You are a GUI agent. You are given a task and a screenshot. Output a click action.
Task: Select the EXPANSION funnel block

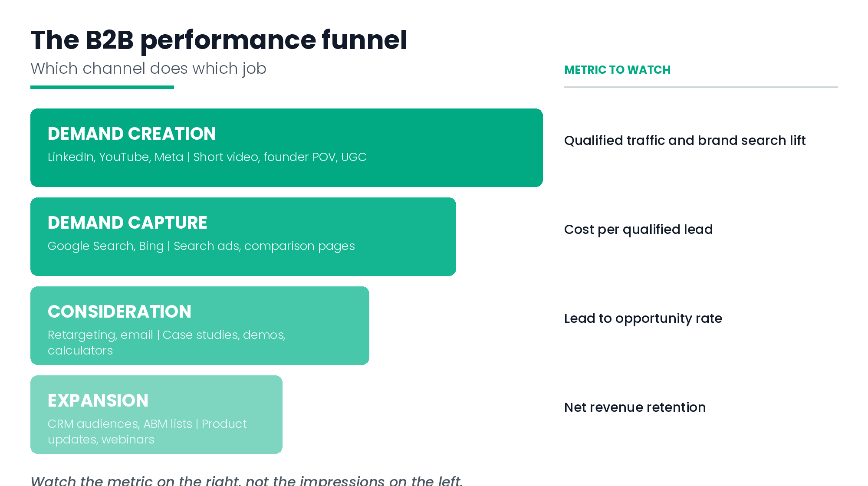tap(156, 414)
